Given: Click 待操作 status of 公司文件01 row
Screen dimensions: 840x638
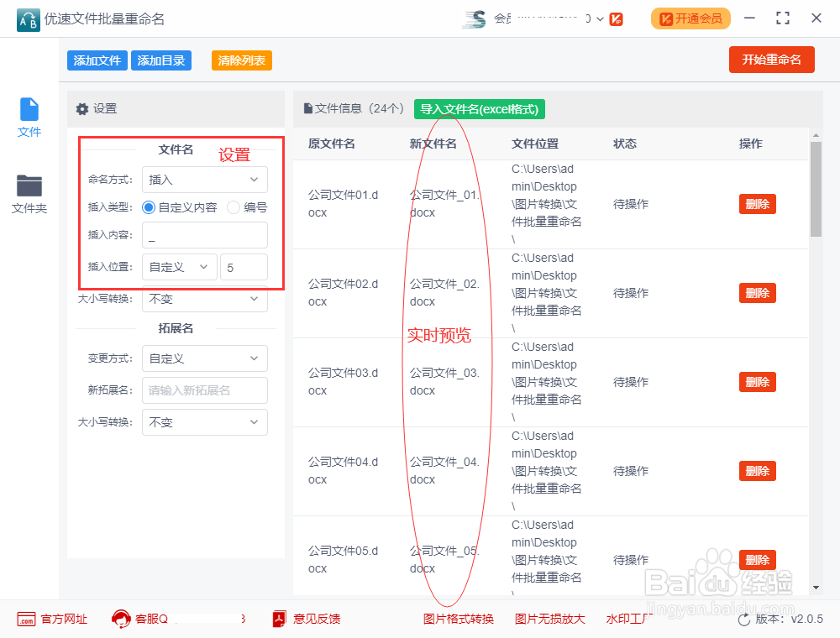Looking at the screenshot, I should click(x=631, y=204).
